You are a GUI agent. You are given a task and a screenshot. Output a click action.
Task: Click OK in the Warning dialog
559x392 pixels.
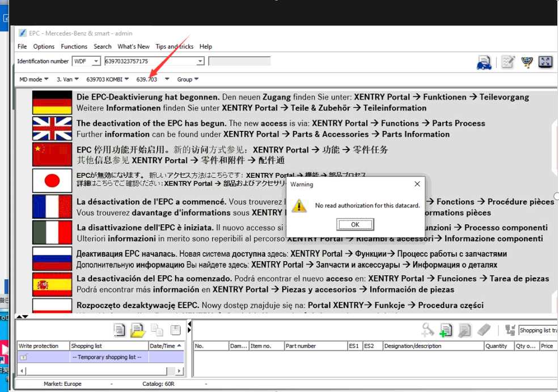(x=355, y=224)
